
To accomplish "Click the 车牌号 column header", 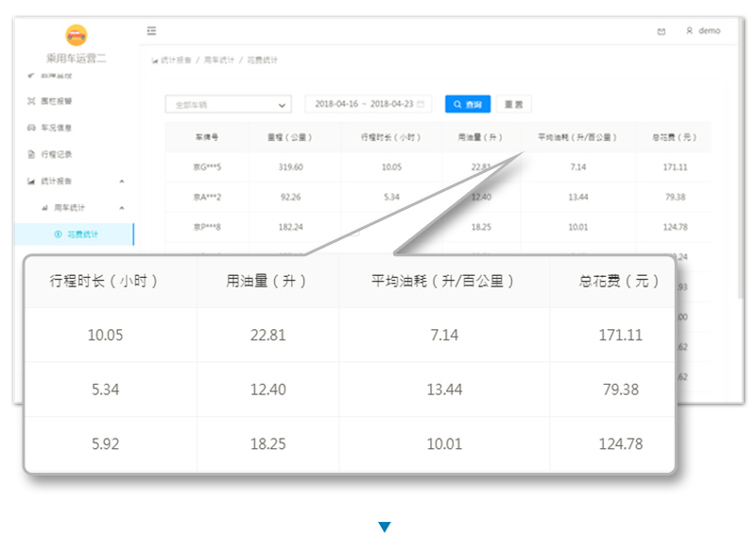I will [207, 137].
